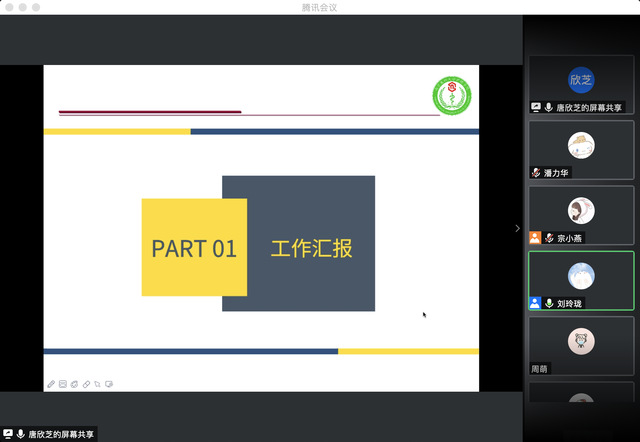The height and width of the screenshot is (442, 640).
Task: Click the microphone icon in the bottom-left share label
Action: pos(21,434)
